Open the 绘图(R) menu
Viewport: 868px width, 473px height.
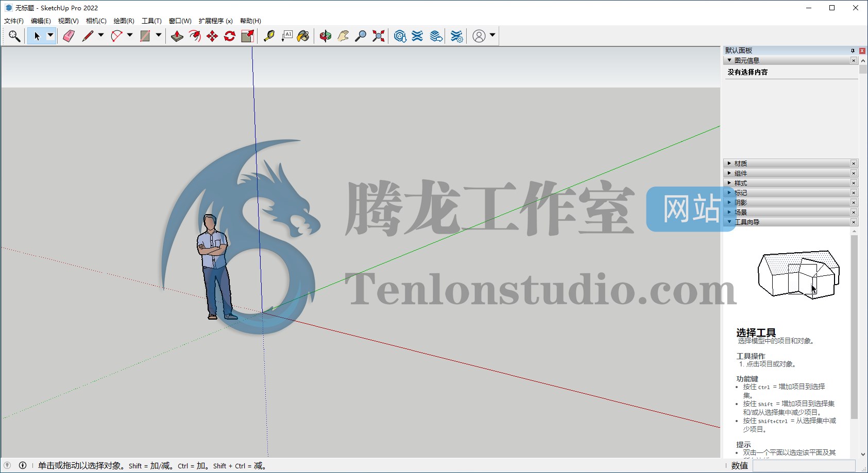coord(124,21)
